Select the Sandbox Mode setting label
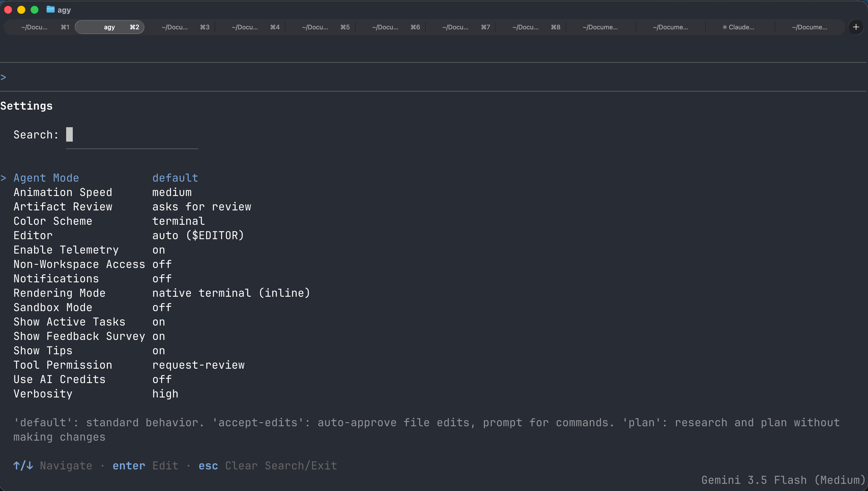This screenshot has width=868, height=491. [x=53, y=307]
